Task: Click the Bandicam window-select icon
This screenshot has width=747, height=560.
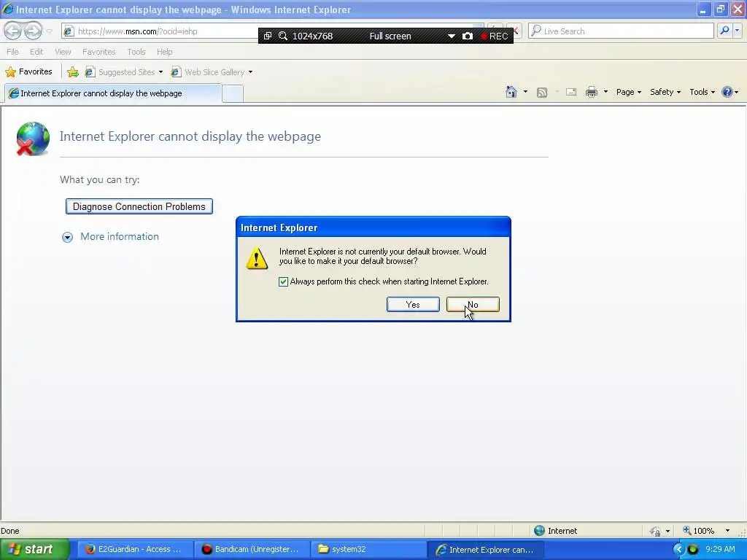Action: click(x=268, y=36)
